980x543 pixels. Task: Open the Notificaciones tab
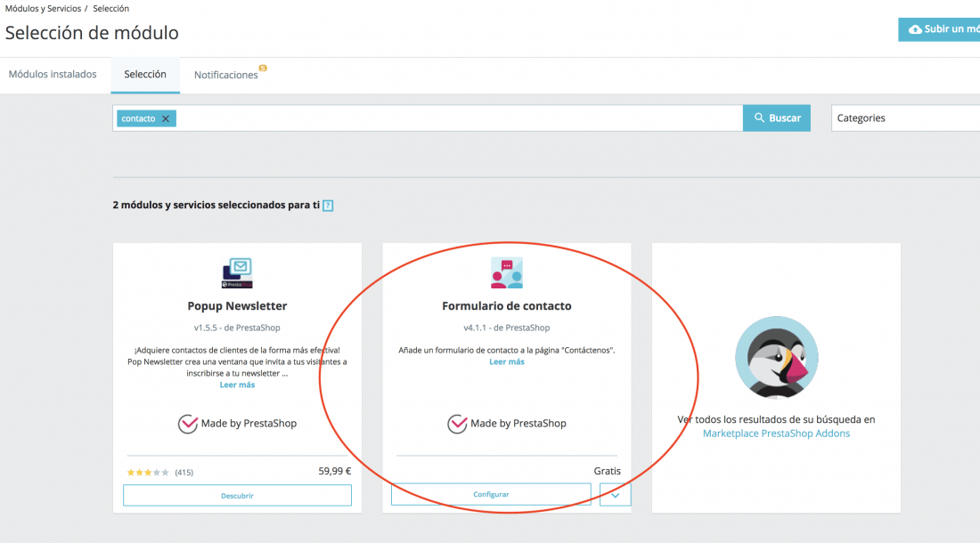click(225, 75)
